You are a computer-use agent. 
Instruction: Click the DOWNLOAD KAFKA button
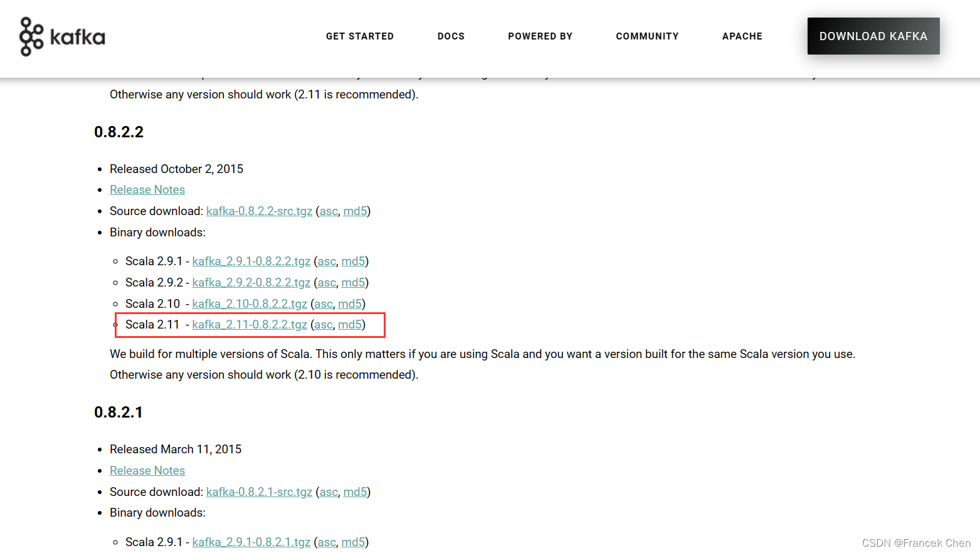873,36
